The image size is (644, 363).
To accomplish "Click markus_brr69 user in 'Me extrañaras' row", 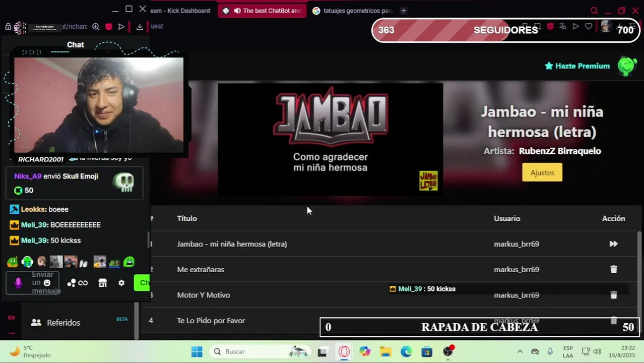I will [517, 270].
